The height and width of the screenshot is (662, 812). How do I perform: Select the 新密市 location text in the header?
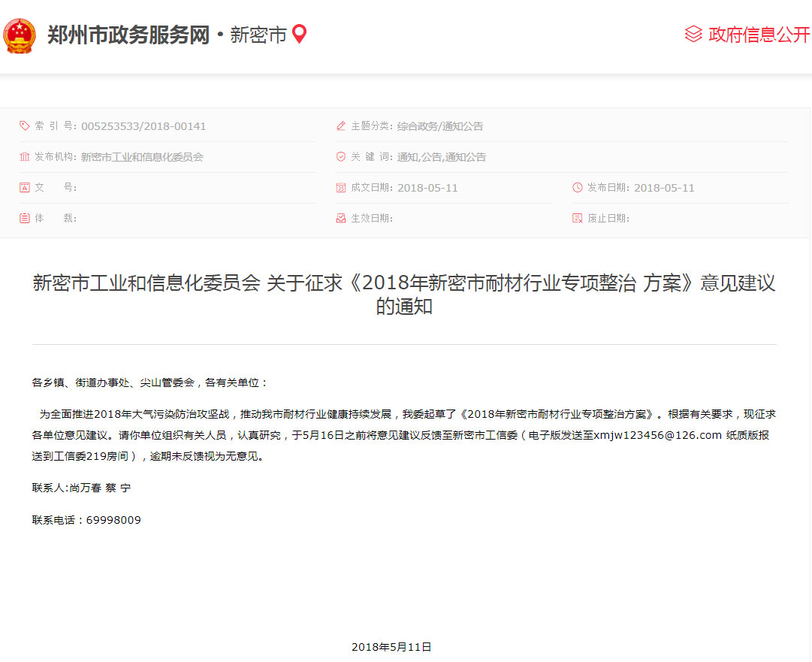(x=258, y=35)
